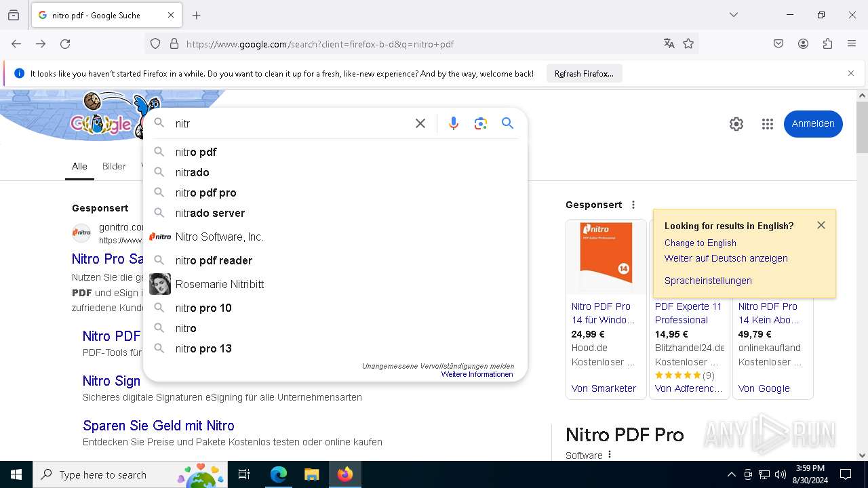The image size is (868, 488).
Task: Click the tracking protection shield icon
Action: [x=155, y=44]
